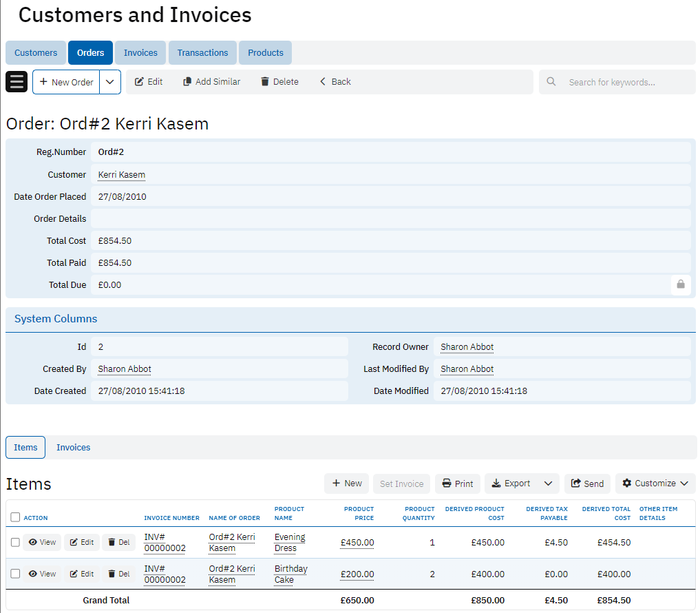Click the Back button

[x=335, y=82]
